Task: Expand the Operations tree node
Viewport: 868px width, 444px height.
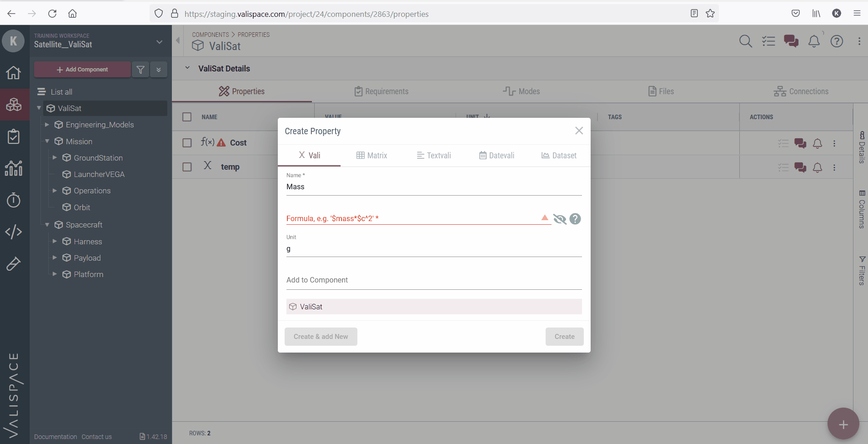Action: (55, 191)
